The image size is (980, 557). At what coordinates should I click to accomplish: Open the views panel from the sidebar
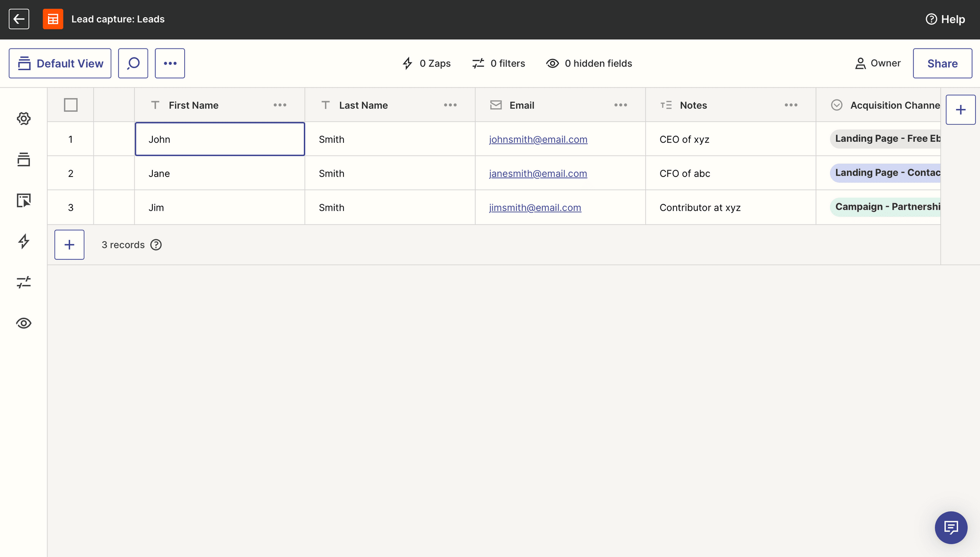23,159
